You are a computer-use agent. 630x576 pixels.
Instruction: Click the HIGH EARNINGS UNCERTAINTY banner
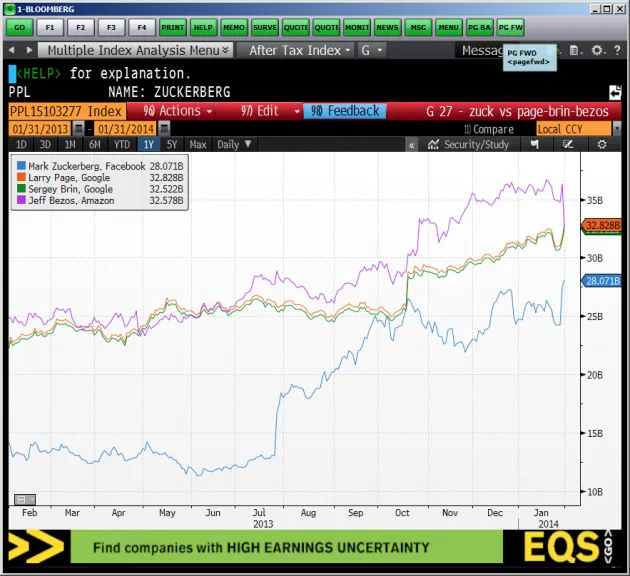coord(286,547)
